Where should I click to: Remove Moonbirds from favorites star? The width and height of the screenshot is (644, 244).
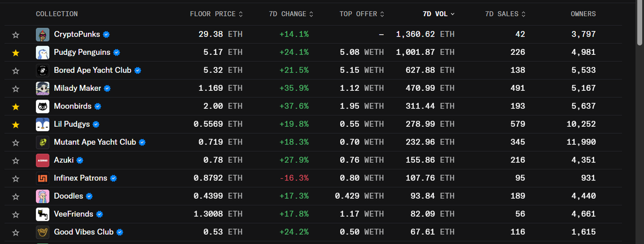[x=16, y=107]
